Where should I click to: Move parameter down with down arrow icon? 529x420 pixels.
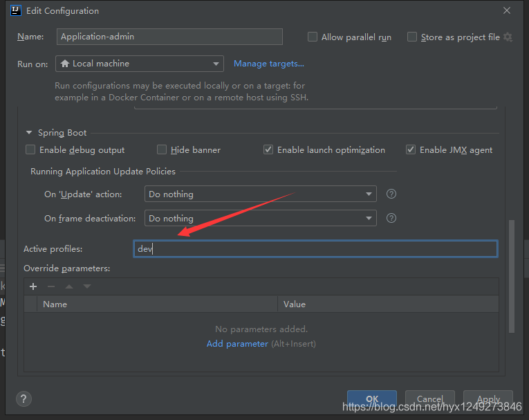coord(87,286)
